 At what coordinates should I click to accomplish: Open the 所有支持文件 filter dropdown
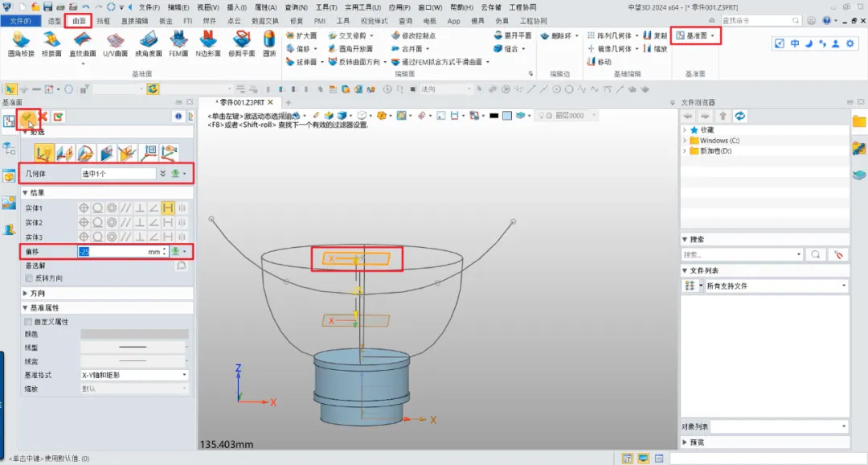776,286
